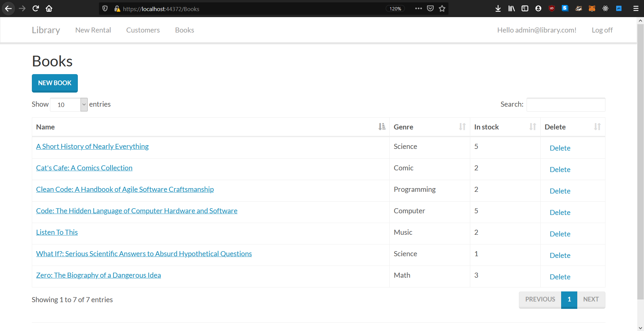Open Customers page in navbar

(x=143, y=30)
